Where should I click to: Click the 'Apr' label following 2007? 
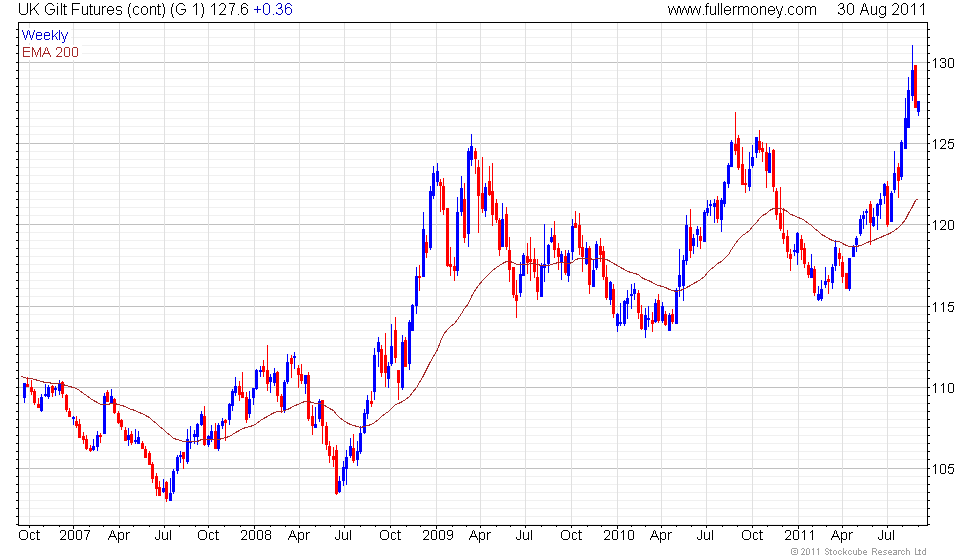119,536
